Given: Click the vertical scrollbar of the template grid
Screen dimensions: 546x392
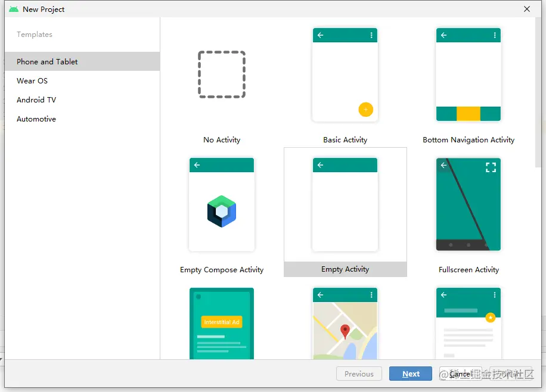Looking at the screenshot, I should coord(538,92).
